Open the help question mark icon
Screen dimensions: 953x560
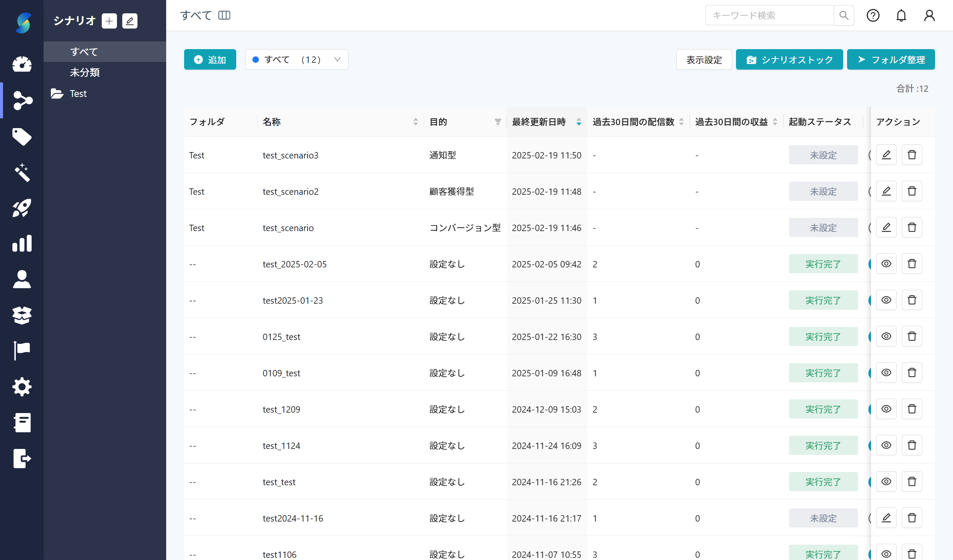tap(873, 16)
